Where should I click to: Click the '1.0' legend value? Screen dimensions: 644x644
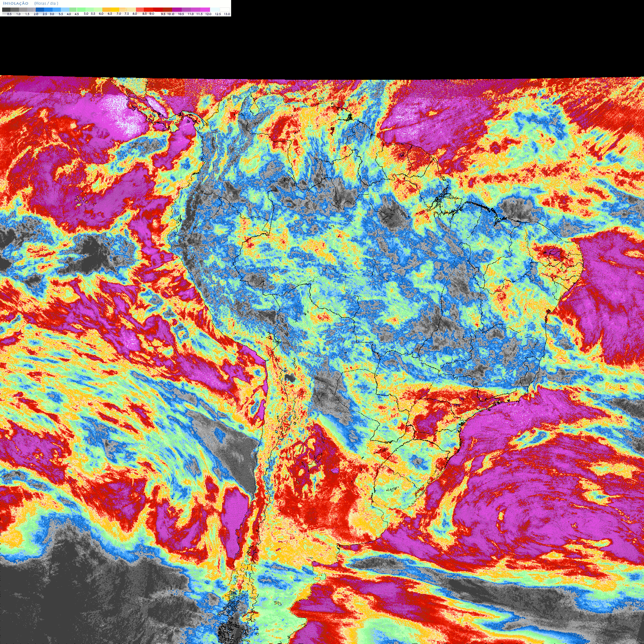(18, 14)
